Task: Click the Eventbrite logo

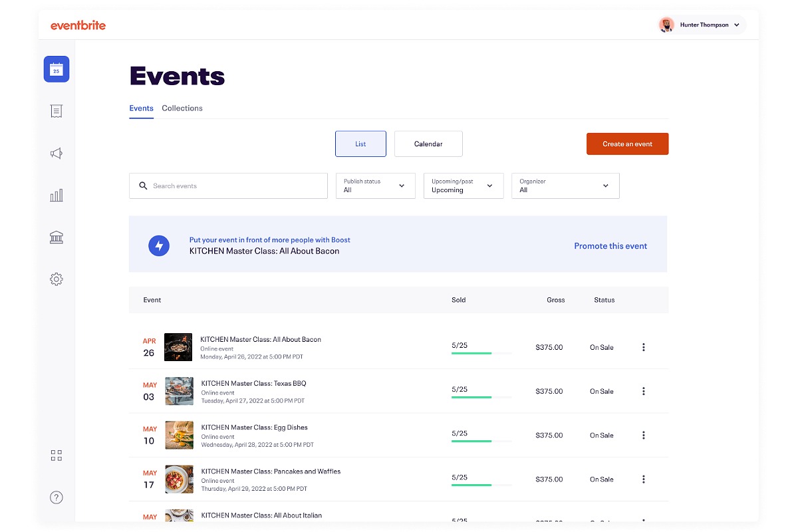Action: point(78,25)
